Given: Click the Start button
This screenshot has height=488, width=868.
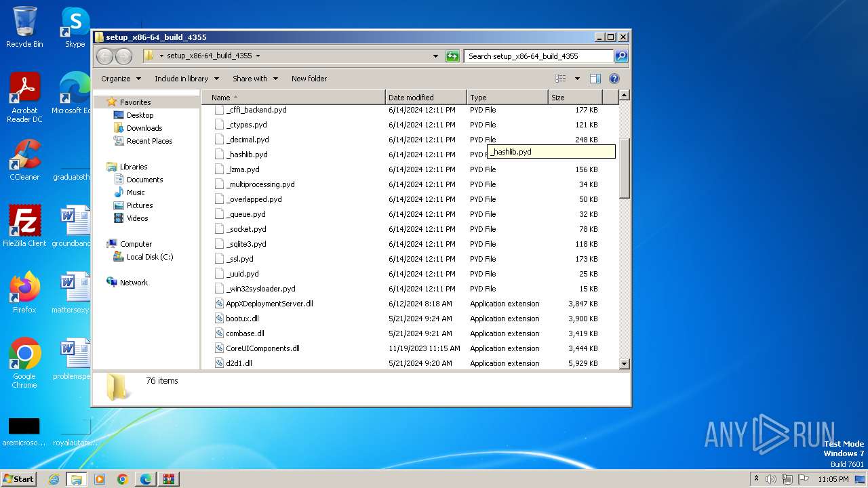Looking at the screenshot, I should click(18, 479).
